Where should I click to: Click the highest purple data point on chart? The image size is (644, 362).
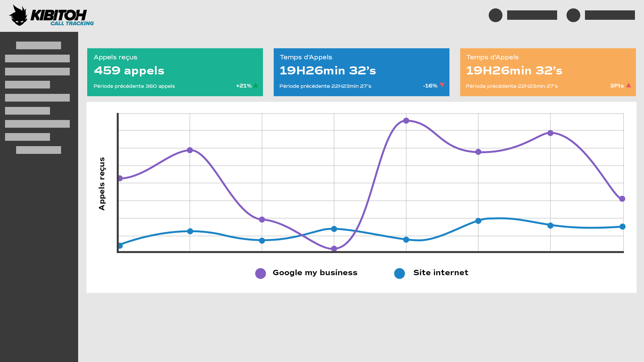tap(406, 121)
